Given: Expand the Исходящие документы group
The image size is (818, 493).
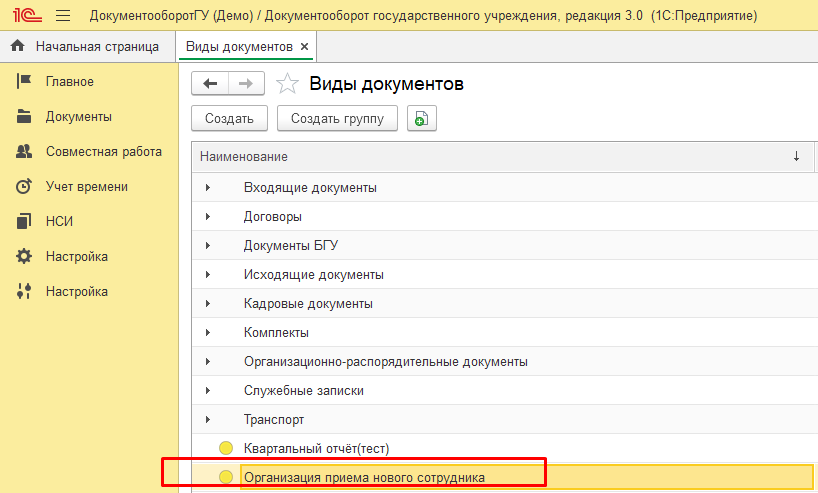Looking at the screenshot, I should pyautogui.click(x=208, y=274).
